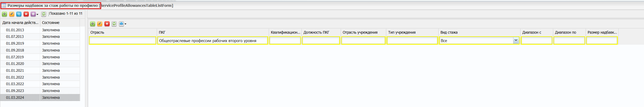The image size is (644, 107).
Task: Sort by Дата начала действ... column header
Action: tap(20, 23)
